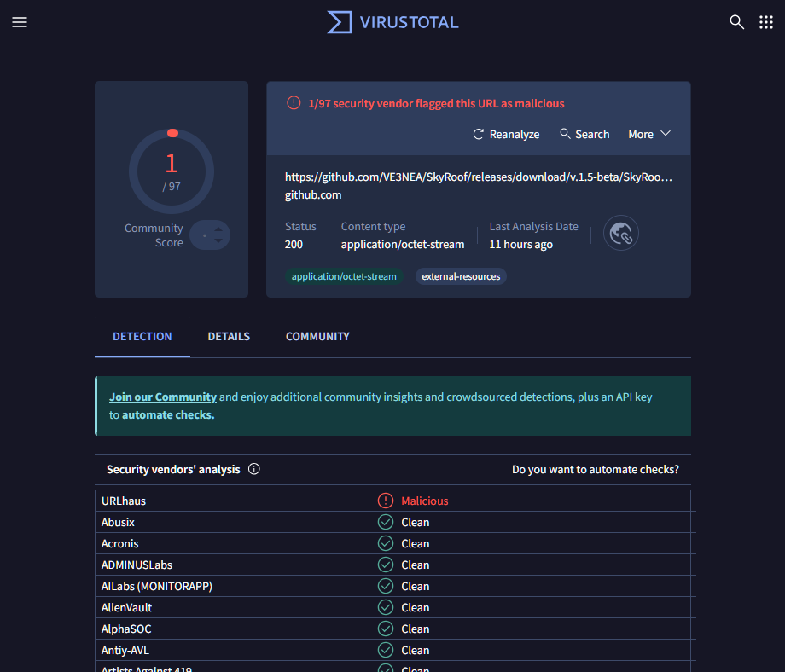Click the globe link icon
This screenshot has width=785, height=672.
coord(621,233)
